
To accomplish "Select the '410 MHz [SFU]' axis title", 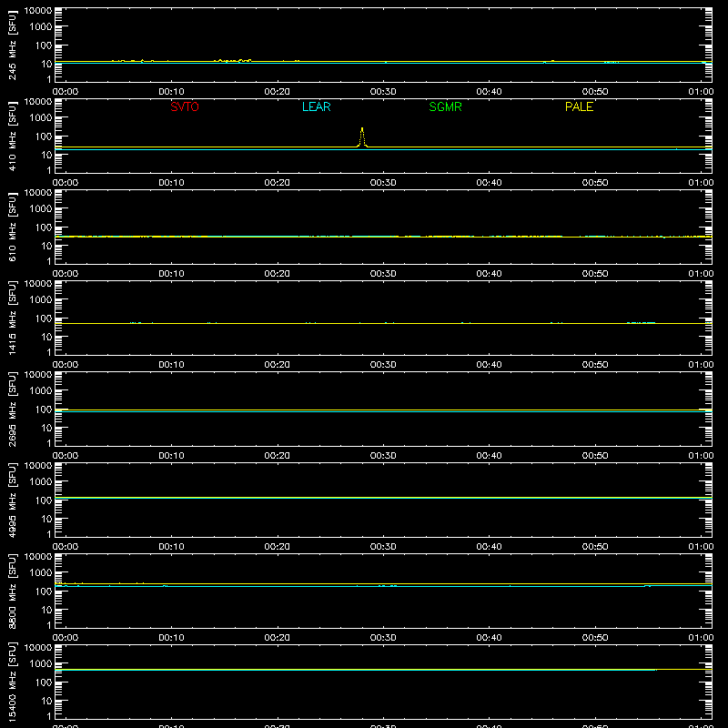I will pos(12,136).
